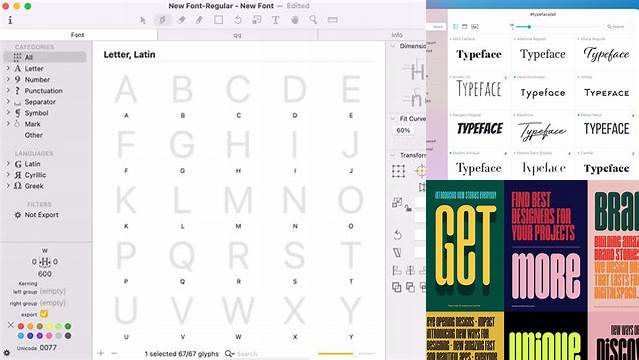Choose the Eraser tool
The height and width of the screenshot is (360, 639).
(182, 20)
